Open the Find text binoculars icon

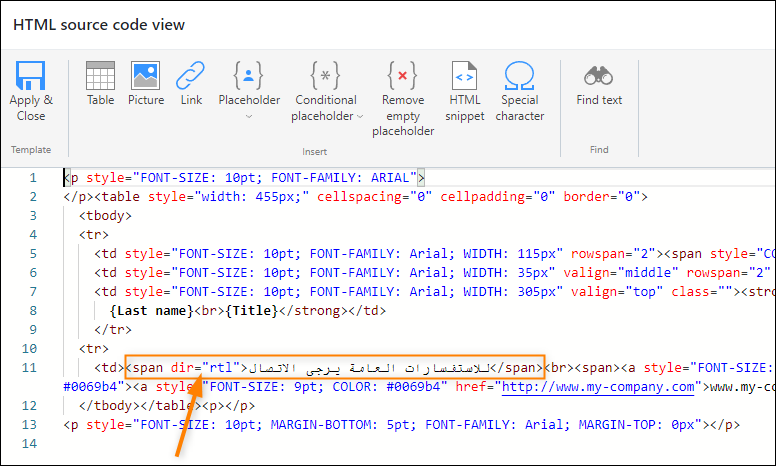click(x=598, y=76)
